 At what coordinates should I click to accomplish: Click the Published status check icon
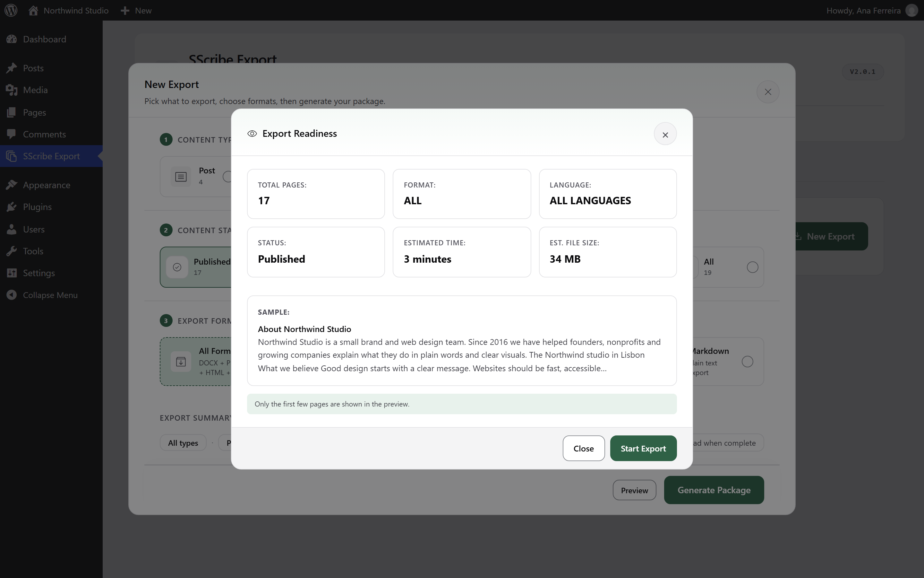tap(177, 267)
